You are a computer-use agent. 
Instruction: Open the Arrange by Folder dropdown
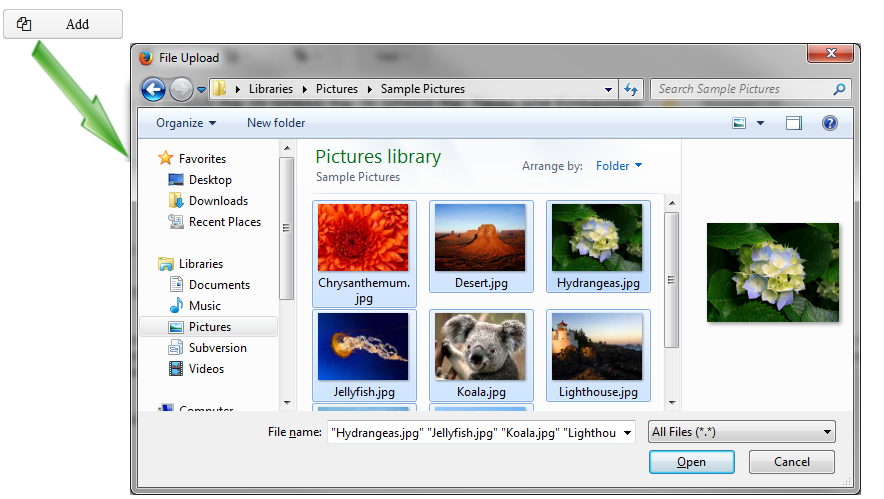(618, 166)
